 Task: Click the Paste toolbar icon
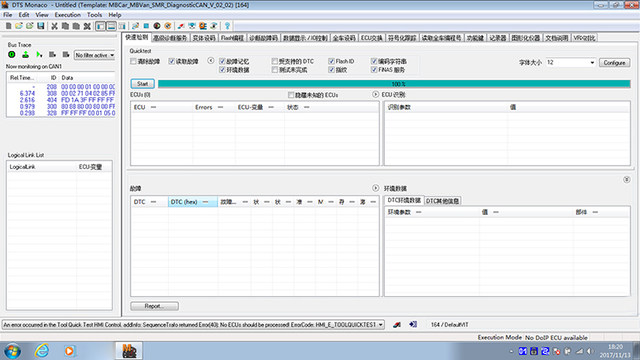click(76, 26)
